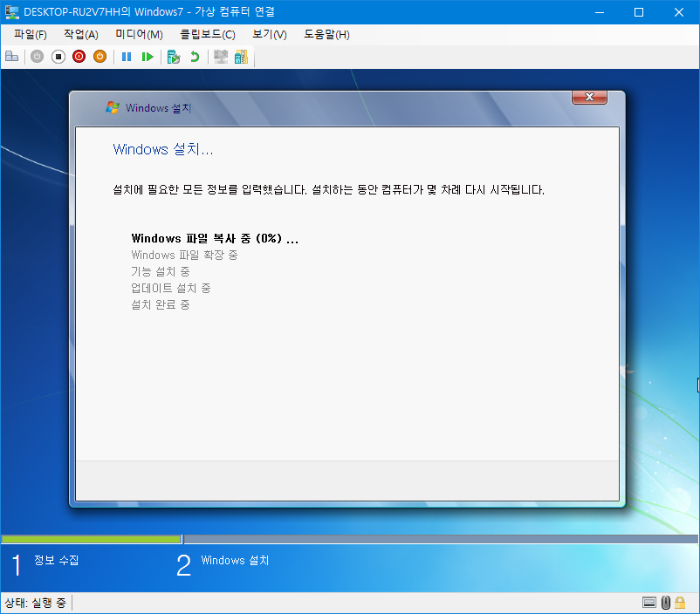Minimize the virtual machine connection window
700x614 pixels.
[x=600, y=12]
